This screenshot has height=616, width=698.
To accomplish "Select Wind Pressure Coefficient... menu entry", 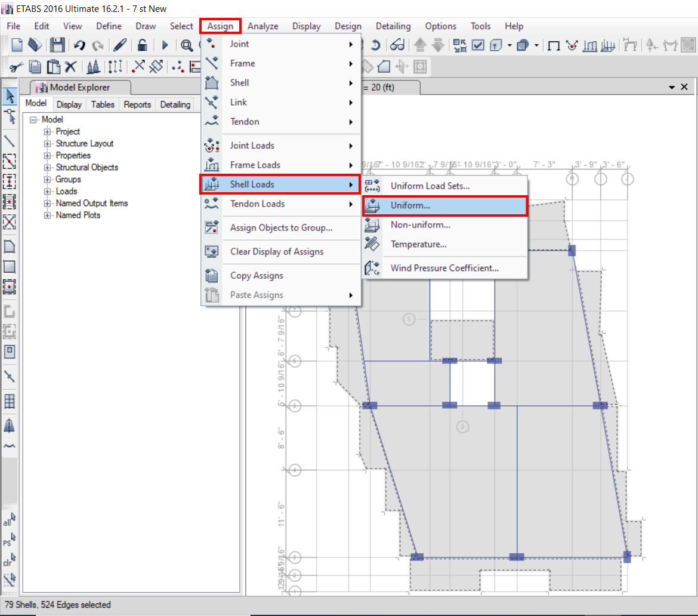I will click(x=444, y=268).
